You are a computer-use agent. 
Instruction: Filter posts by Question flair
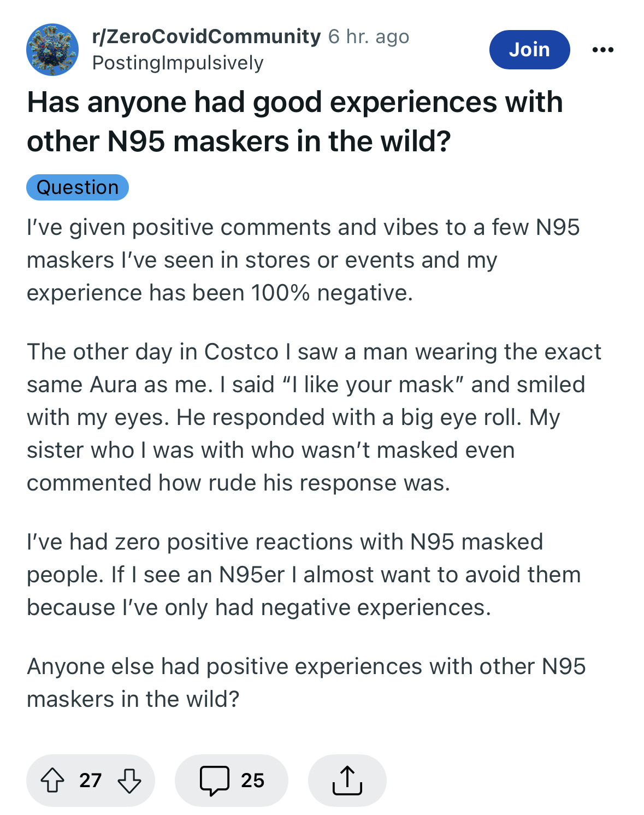(78, 187)
